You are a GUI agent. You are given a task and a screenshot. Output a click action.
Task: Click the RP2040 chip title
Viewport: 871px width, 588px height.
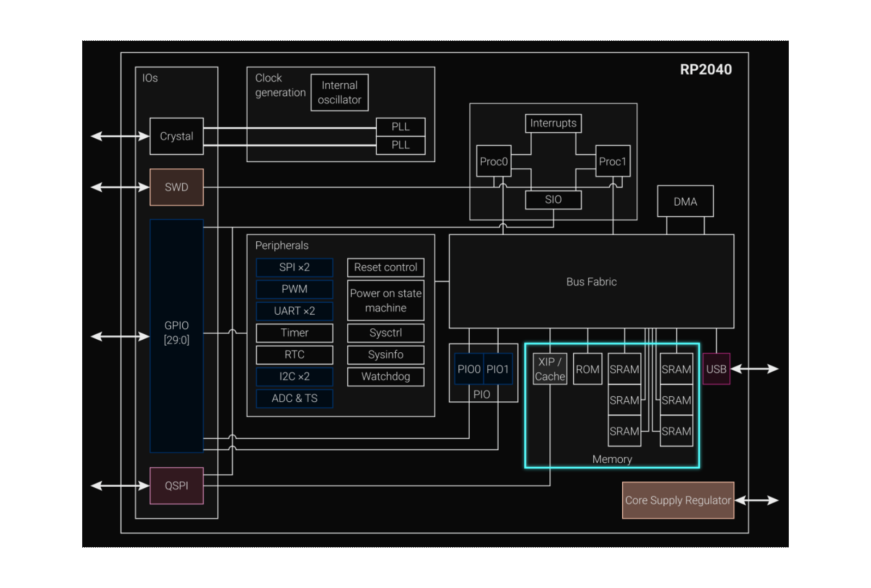pyautogui.click(x=706, y=70)
